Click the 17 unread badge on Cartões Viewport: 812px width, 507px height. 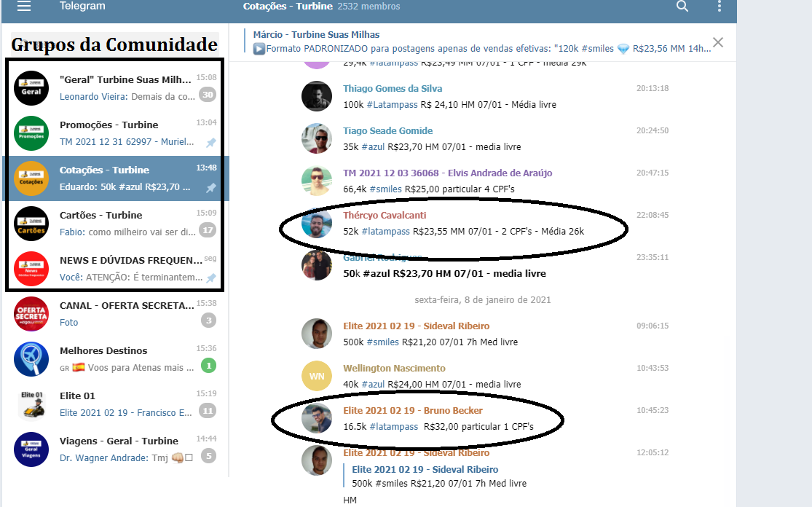click(208, 230)
